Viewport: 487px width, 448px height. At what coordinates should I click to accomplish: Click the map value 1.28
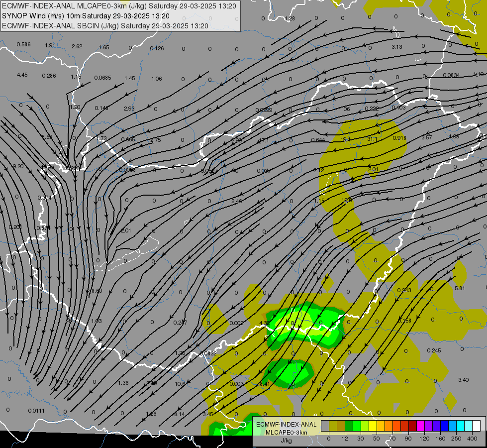pos(290,18)
